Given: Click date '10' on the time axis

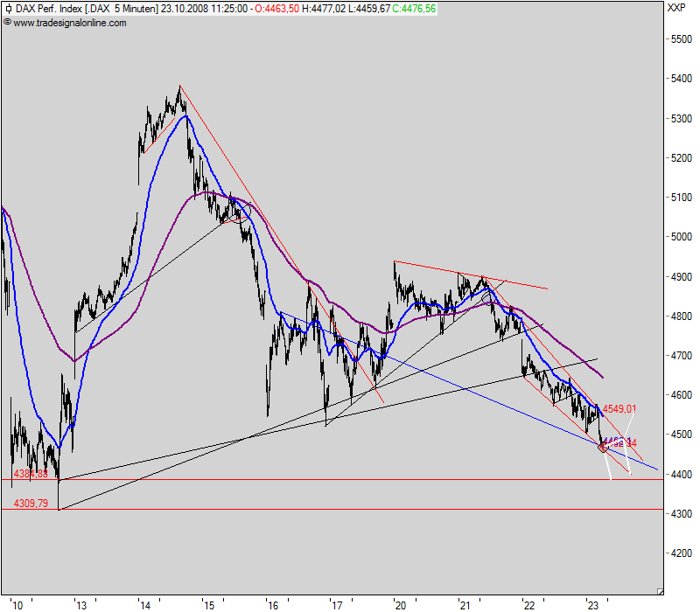Looking at the screenshot, I should 17,605.
